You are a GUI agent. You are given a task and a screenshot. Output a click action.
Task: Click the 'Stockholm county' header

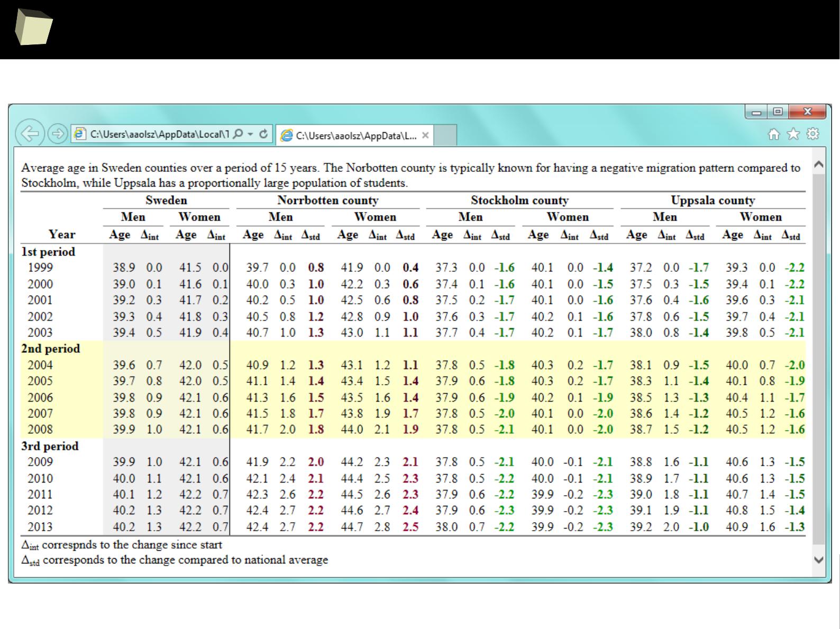click(x=519, y=200)
